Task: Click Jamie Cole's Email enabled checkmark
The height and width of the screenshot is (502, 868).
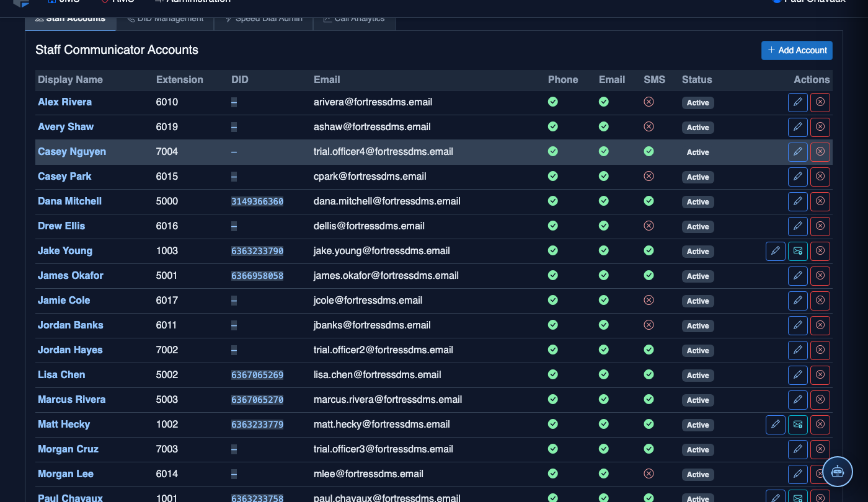Action: 604,300
